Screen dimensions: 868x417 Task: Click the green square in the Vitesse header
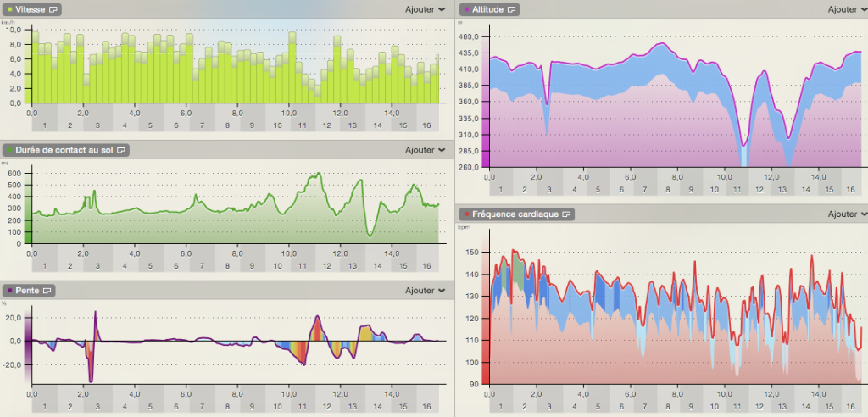(x=8, y=9)
